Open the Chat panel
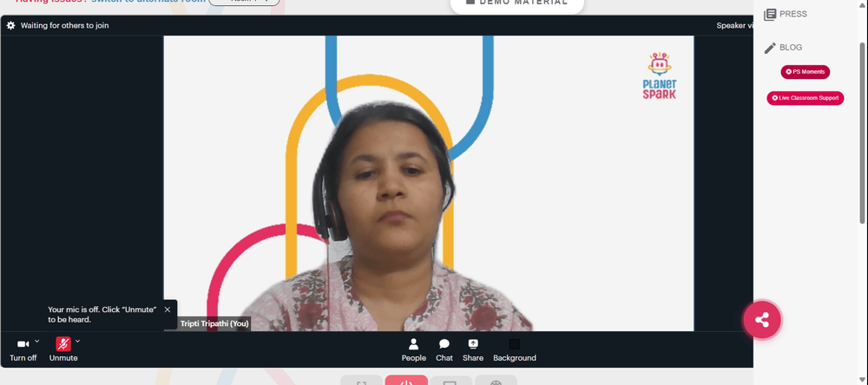This screenshot has width=868, height=385. point(444,350)
